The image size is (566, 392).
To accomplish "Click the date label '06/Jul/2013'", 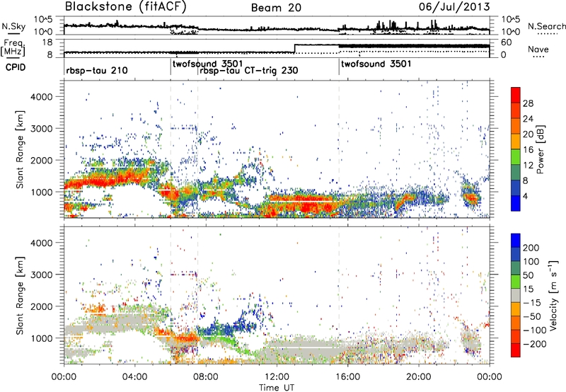I will 454,7.
